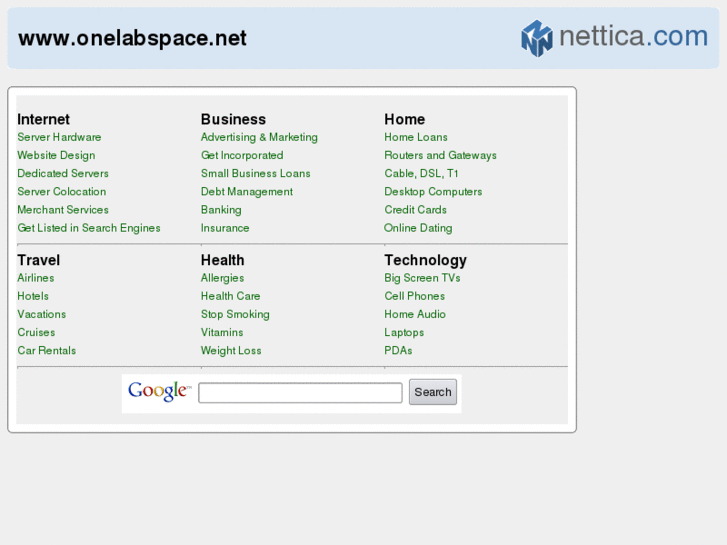Open the Big Screen TVs link
This screenshot has width=727, height=545.
(422, 278)
